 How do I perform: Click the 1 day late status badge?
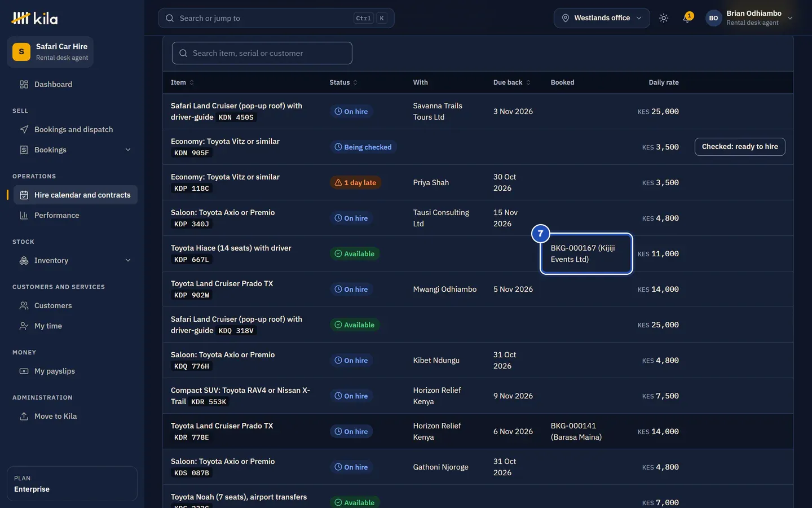(x=355, y=182)
